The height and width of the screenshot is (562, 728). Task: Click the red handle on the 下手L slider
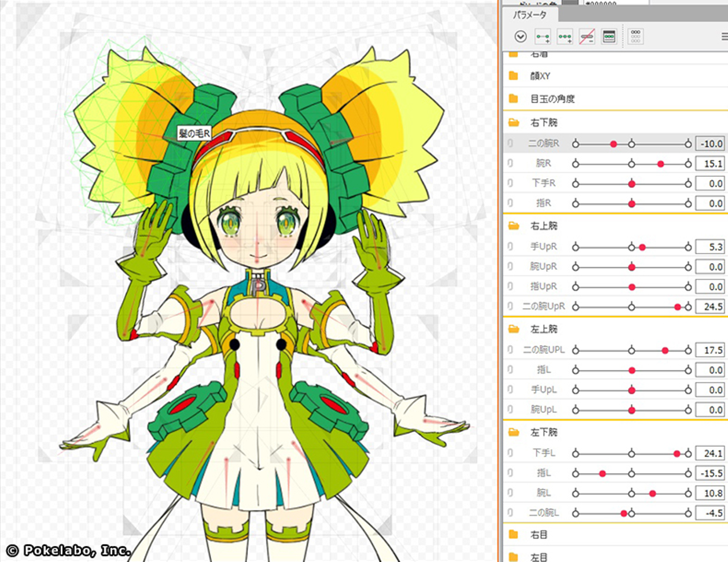click(x=677, y=454)
